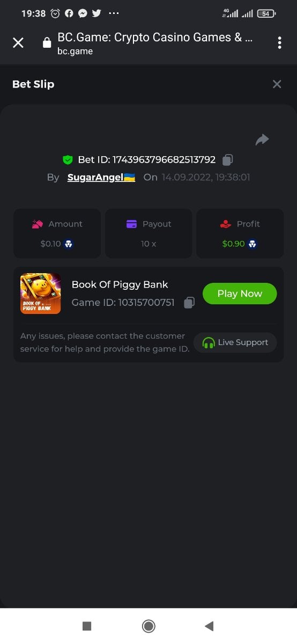Open the Book Of Piggy Bank thumbnail
The width and height of the screenshot is (297, 644).
(x=40, y=294)
